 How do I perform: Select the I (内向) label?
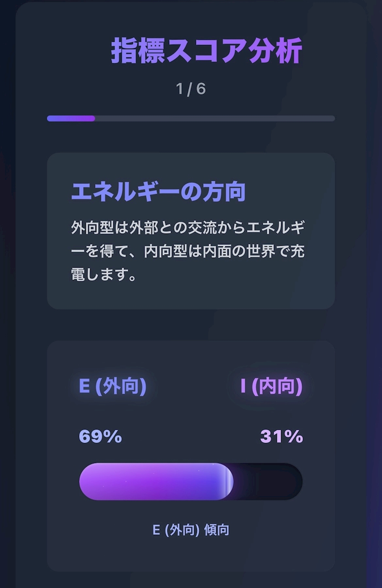(271, 386)
